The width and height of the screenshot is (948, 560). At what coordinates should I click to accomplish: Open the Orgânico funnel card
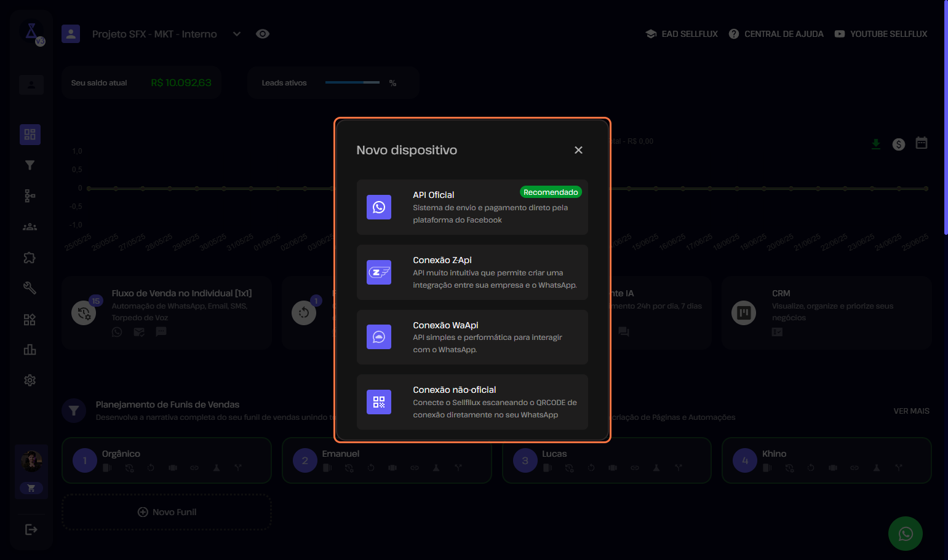tap(167, 460)
